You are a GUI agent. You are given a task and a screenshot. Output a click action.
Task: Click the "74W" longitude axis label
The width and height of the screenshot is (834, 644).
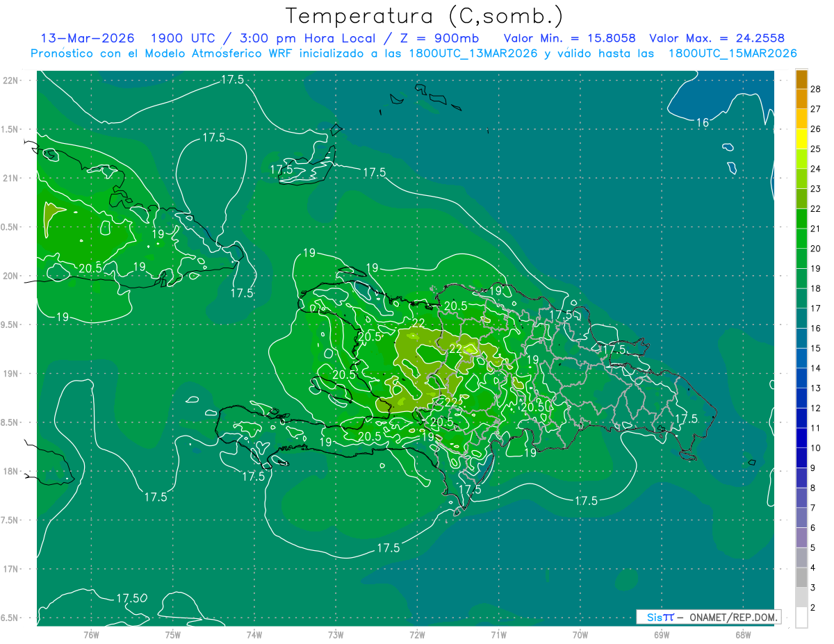254,635
